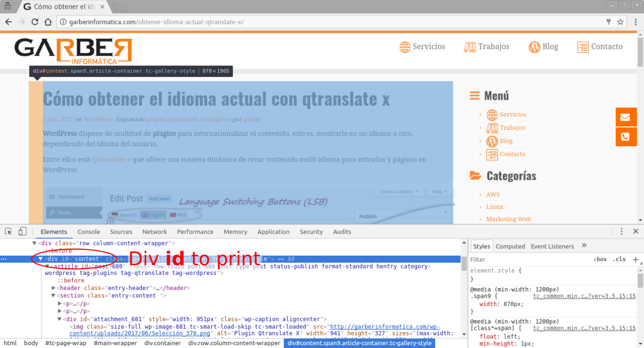Toggle :hov element state panel

(x=600, y=259)
